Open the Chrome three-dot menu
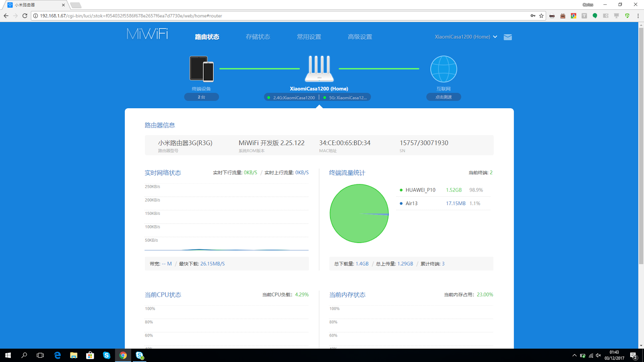644x362 pixels. pyautogui.click(x=638, y=16)
